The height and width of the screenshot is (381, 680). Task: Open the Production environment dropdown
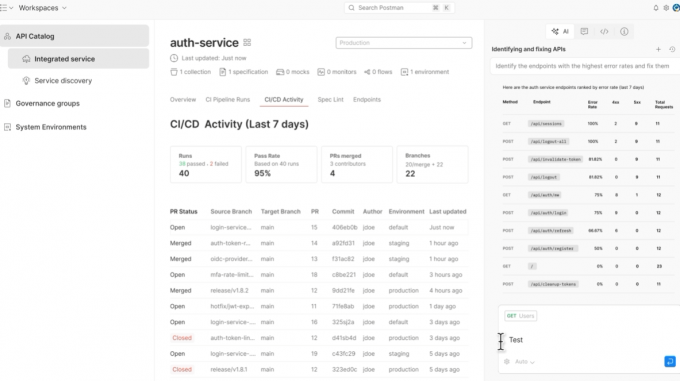(404, 43)
